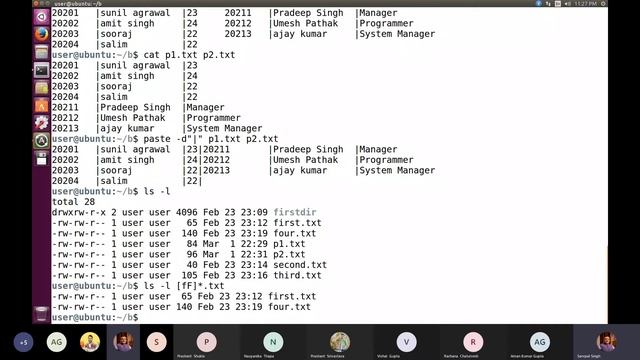This screenshot has width=640, height=360.
Task: Click the Bluetooth indicator in top panel
Action: point(539,3)
